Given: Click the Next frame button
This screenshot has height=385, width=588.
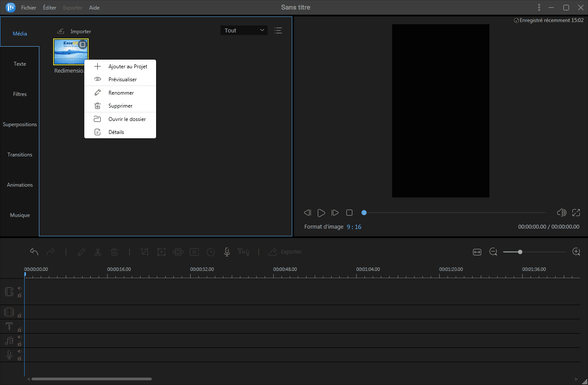Looking at the screenshot, I should pyautogui.click(x=335, y=213).
